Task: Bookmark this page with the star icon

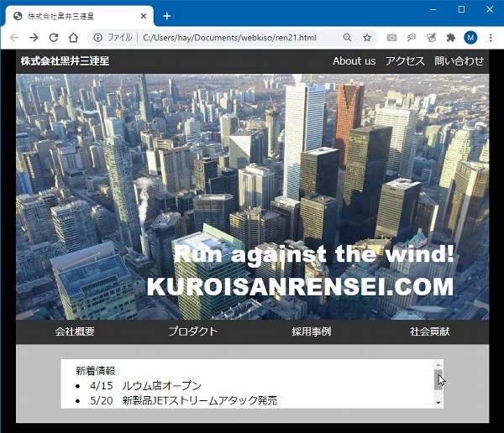Action: click(x=367, y=38)
